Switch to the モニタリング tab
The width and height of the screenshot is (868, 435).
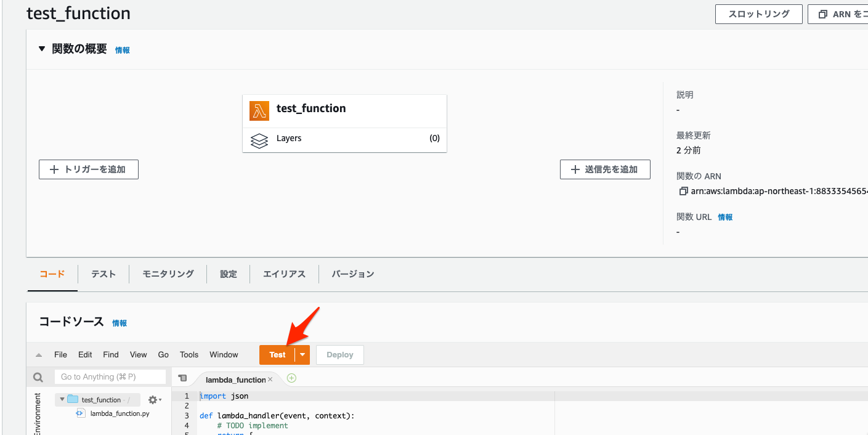click(x=167, y=274)
